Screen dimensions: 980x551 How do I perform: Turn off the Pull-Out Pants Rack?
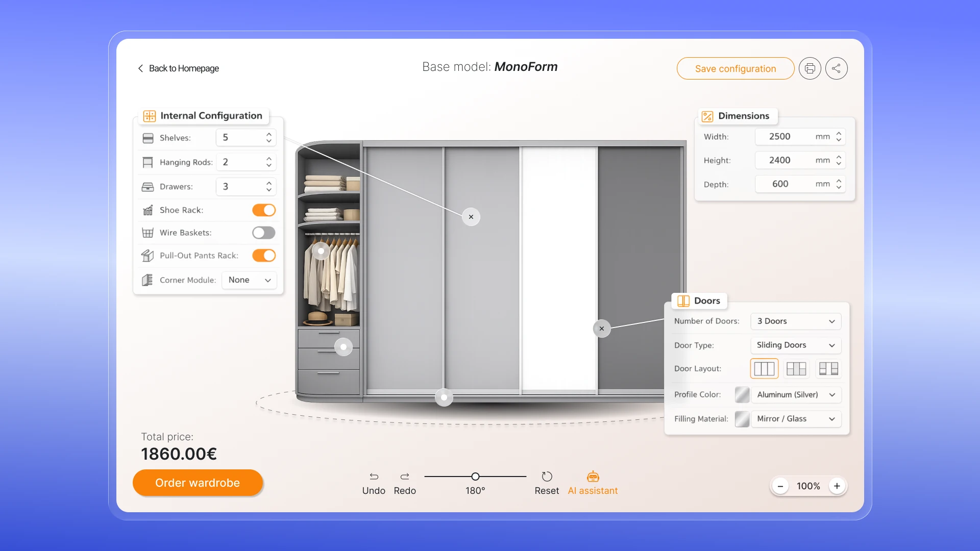[263, 255]
